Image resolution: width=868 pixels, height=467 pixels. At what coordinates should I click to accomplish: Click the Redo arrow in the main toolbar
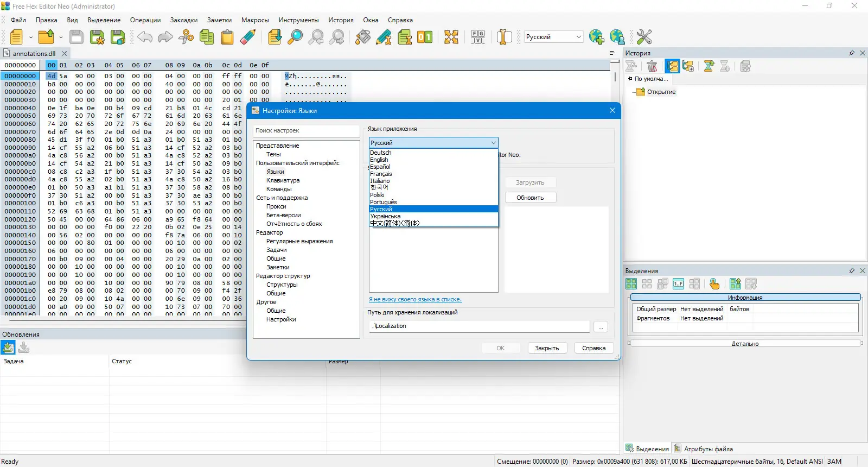click(x=165, y=37)
